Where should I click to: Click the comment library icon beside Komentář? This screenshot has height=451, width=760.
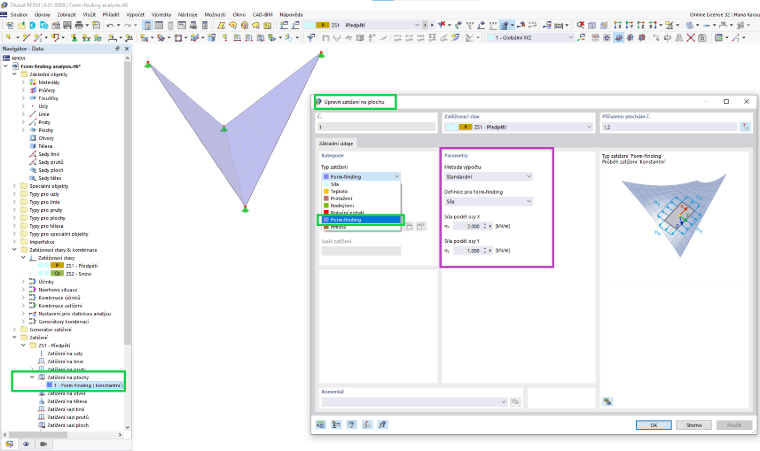click(515, 402)
